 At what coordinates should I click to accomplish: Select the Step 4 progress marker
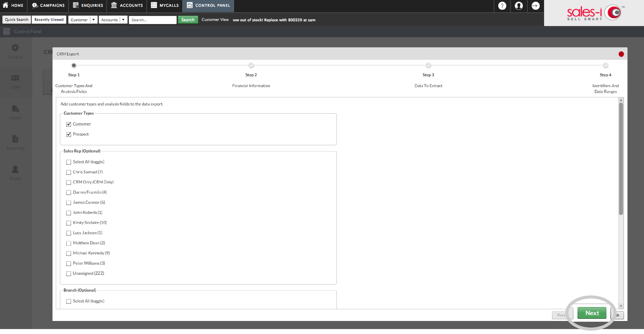[605, 65]
